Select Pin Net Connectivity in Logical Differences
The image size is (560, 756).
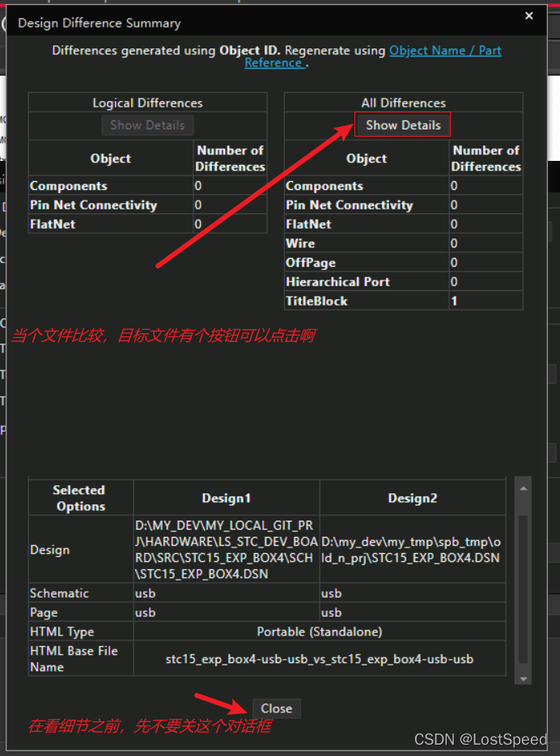click(x=93, y=205)
